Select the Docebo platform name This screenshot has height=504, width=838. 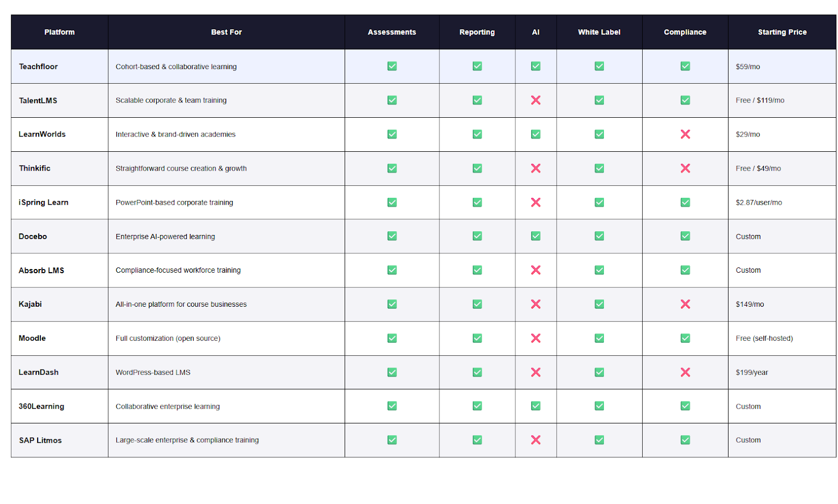point(32,236)
